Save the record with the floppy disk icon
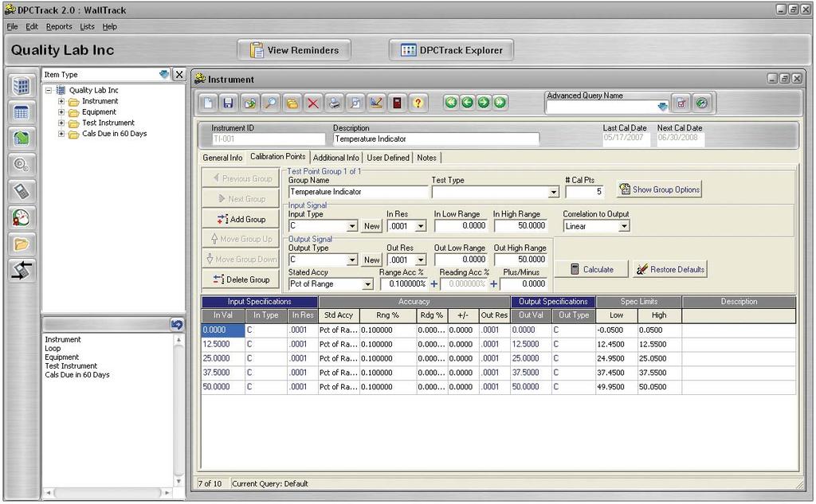Image resolution: width=816 pixels, height=504 pixels. tap(228, 103)
